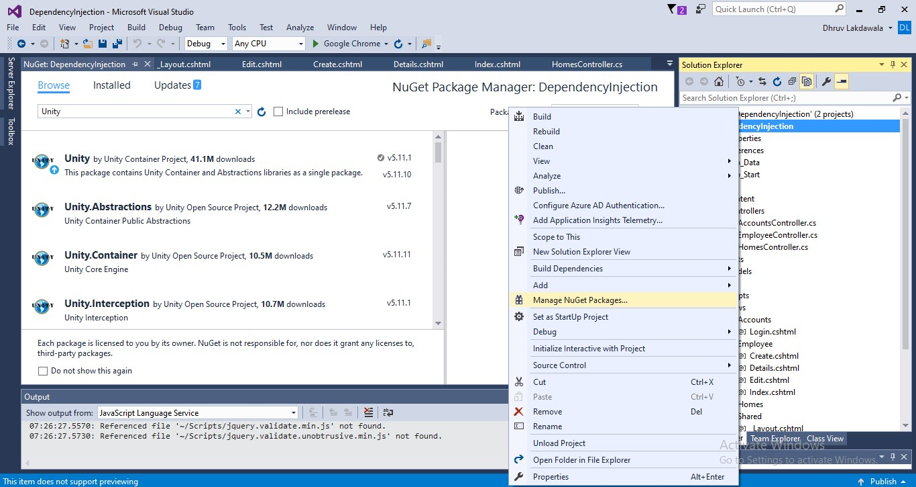This screenshot has width=916, height=487.
Task: Choose Manage NuGet Packages in context menu
Action: pyautogui.click(x=622, y=300)
